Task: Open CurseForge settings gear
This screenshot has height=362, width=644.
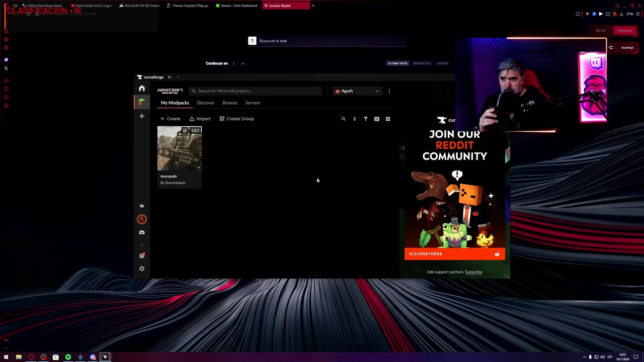Action: click(142, 268)
